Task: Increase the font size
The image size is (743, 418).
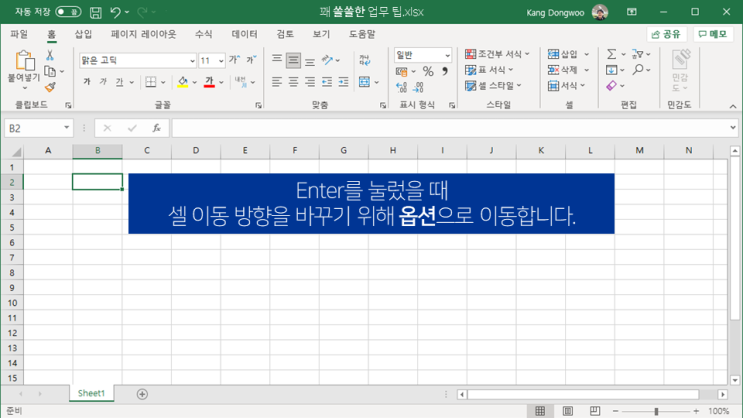Action: 235,60
